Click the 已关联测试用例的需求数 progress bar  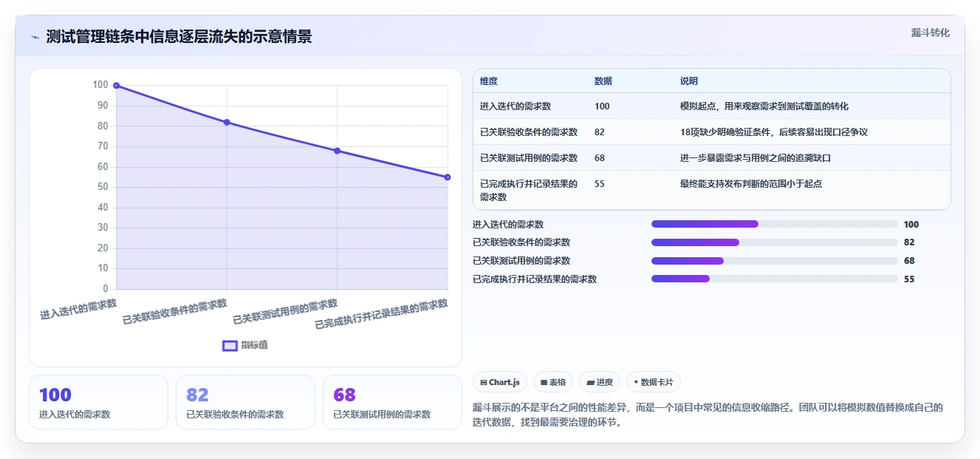pyautogui.click(x=775, y=261)
